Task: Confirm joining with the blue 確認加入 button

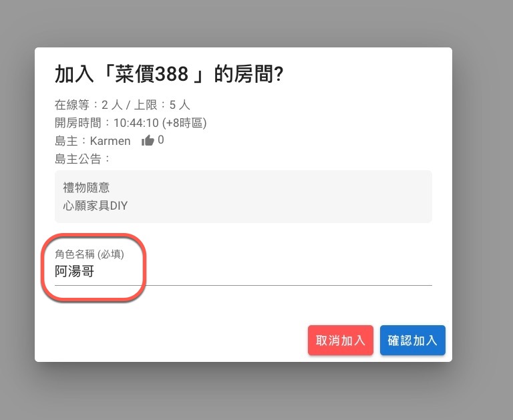Action: [413, 340]
